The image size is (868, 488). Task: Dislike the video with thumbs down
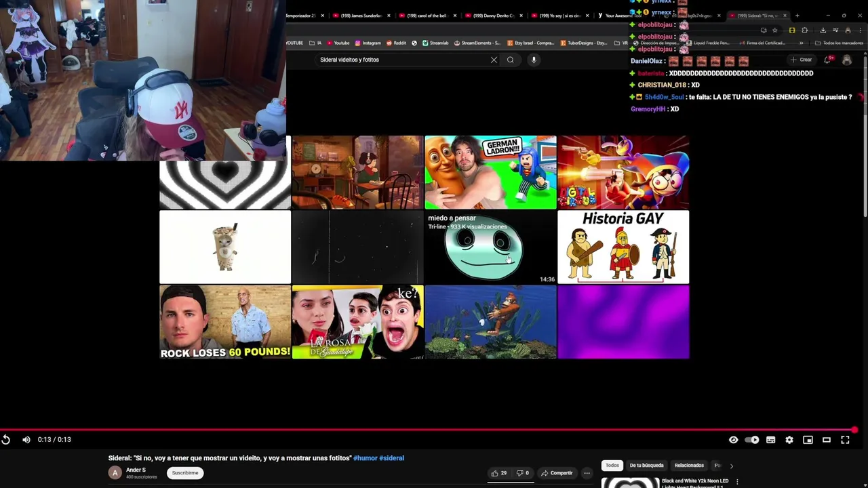tap(523, 473)
